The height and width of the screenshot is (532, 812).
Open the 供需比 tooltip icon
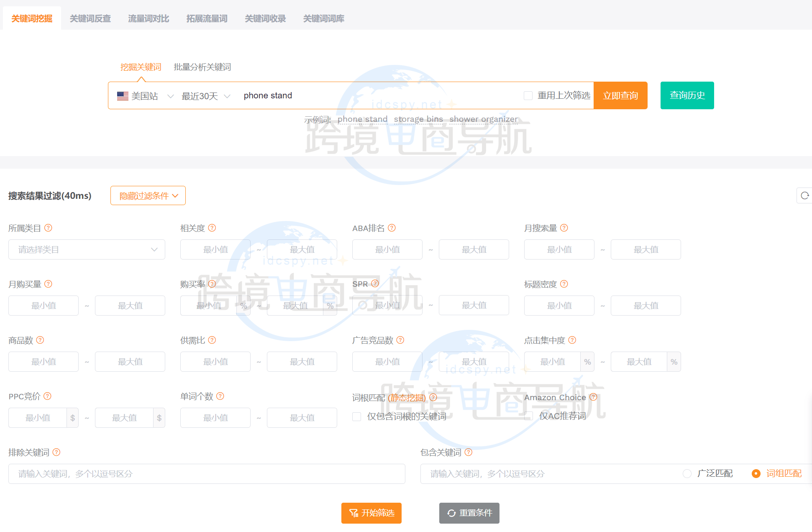click(213, 340)
